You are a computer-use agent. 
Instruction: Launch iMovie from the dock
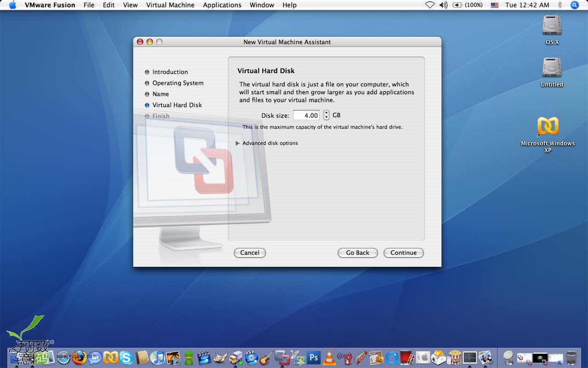coord(204,357)
